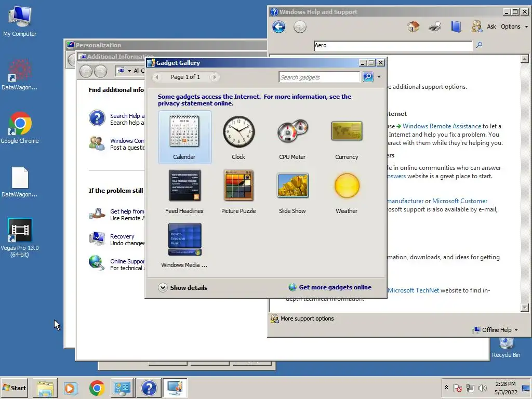Open Microsoft Customer link in Help
Screen dimensions: 532x399
(460, 201)
